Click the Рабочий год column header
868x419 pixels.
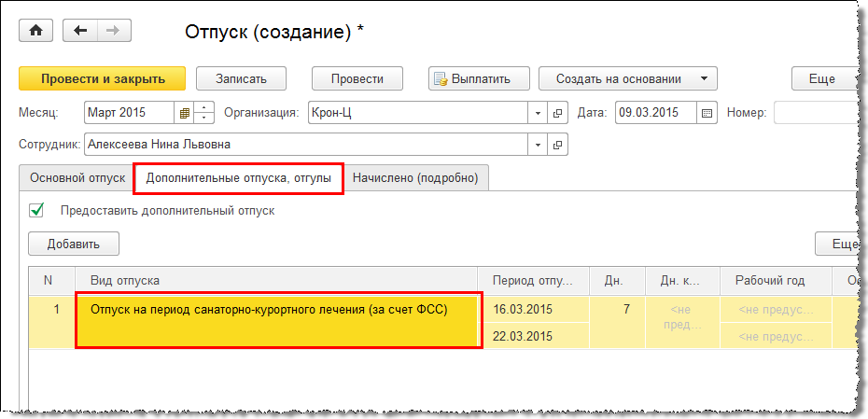776,281
